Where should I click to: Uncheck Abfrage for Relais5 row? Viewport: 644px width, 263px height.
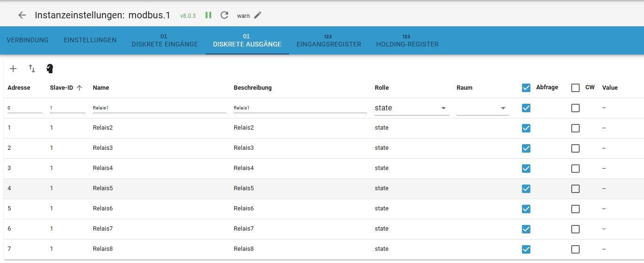pos(526,188)
